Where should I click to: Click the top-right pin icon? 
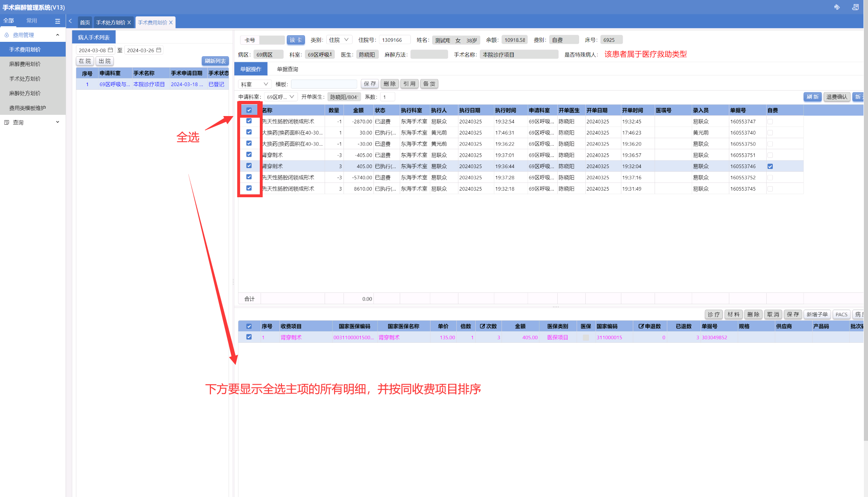click(837, 7)
